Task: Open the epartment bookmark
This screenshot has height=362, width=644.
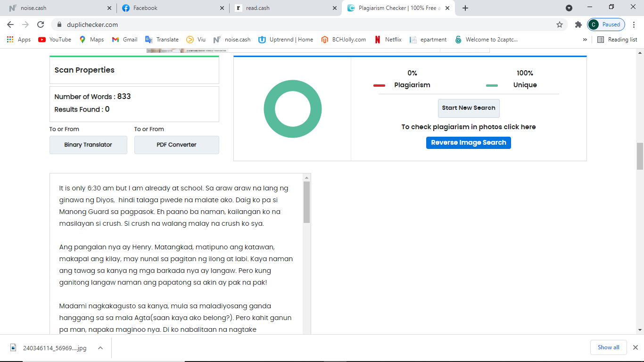Action: 428,40
